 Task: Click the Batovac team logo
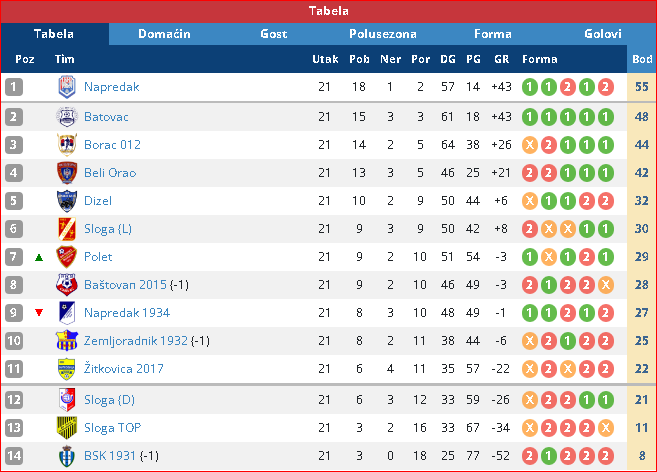(x=67, y=117)
